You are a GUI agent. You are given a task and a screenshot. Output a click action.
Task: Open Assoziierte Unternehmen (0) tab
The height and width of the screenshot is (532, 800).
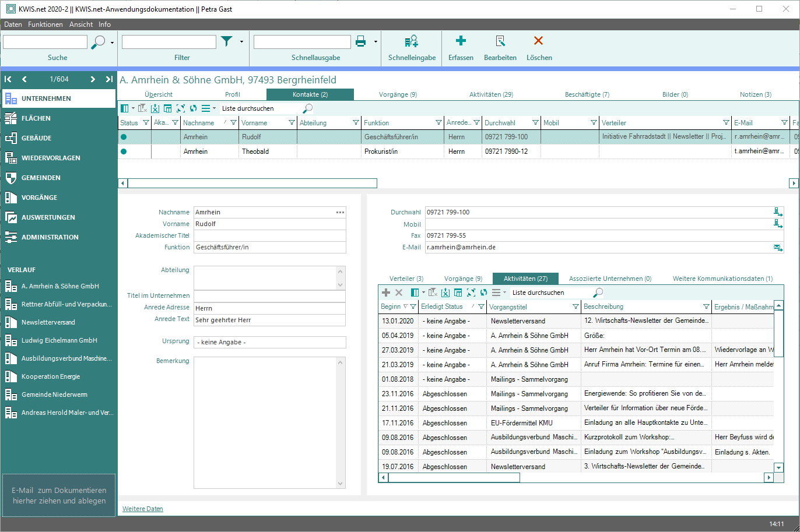pos(610,279)
